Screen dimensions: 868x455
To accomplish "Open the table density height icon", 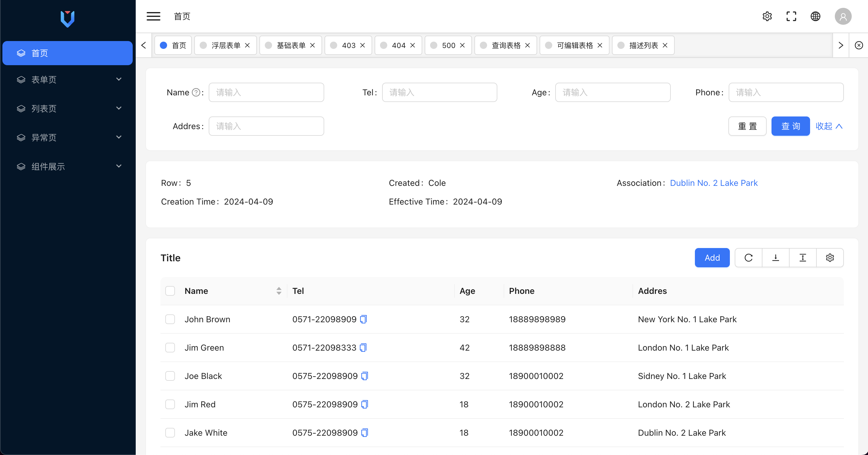I will (803, 258).
